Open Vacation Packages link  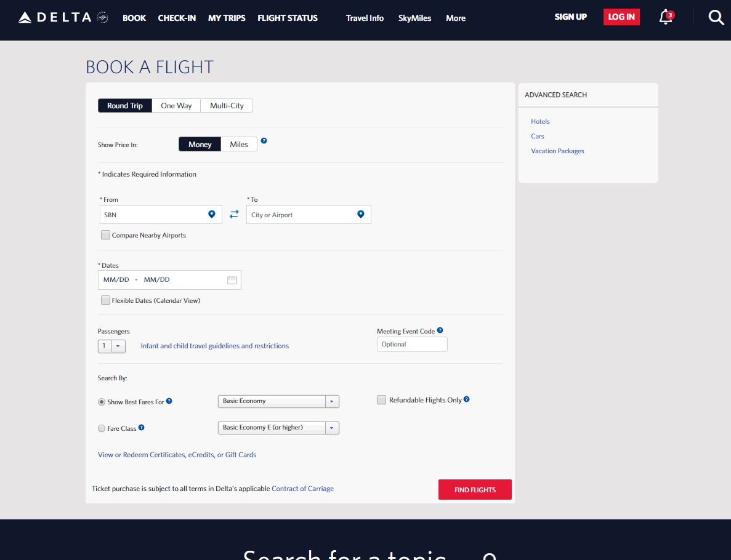557,151
